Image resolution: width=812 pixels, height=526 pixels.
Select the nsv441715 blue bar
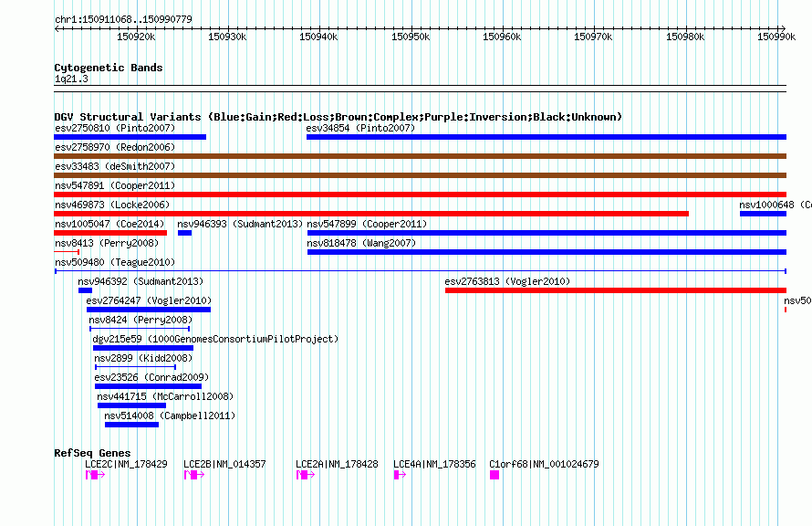pyautogui.click(x=131, y=405)
